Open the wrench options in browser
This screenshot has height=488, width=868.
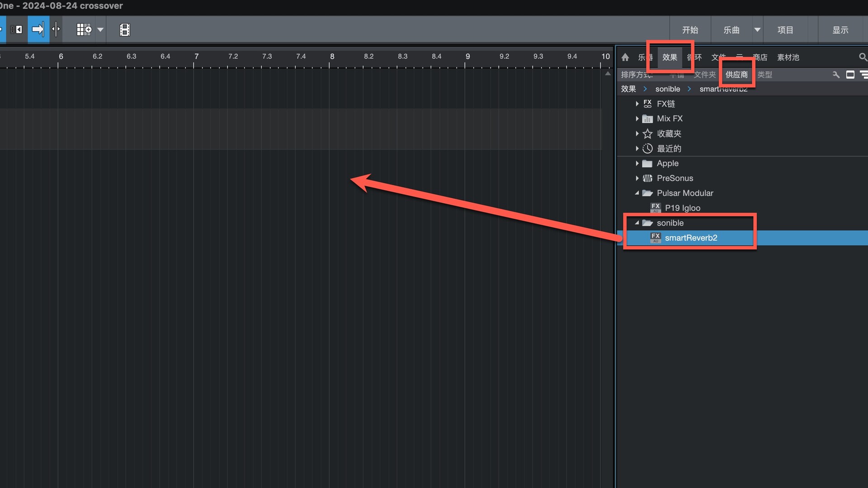pos(836,75)
